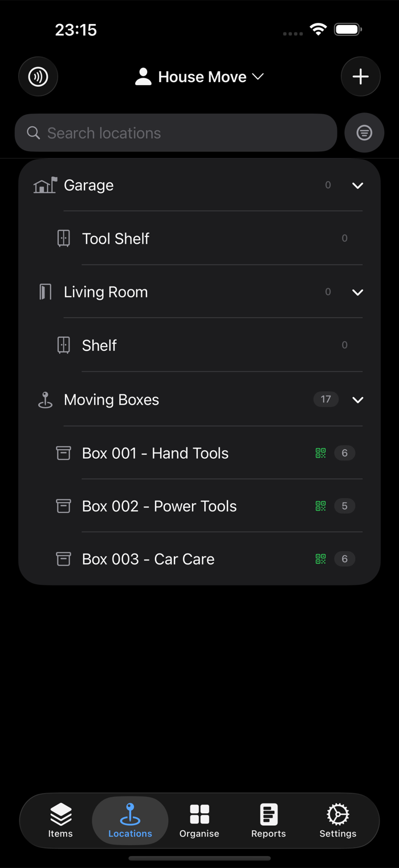
Task: Open QR code for Box 002
Action: (321, 506)
